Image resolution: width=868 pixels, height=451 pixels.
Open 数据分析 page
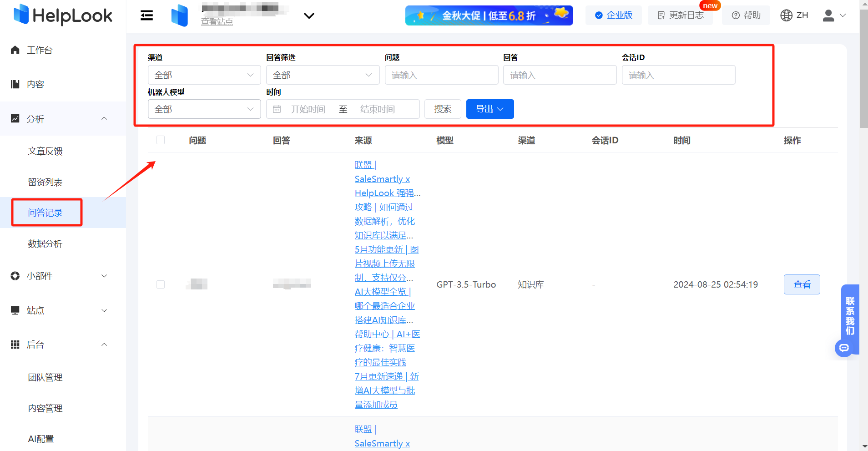click(x=45, y=243)
